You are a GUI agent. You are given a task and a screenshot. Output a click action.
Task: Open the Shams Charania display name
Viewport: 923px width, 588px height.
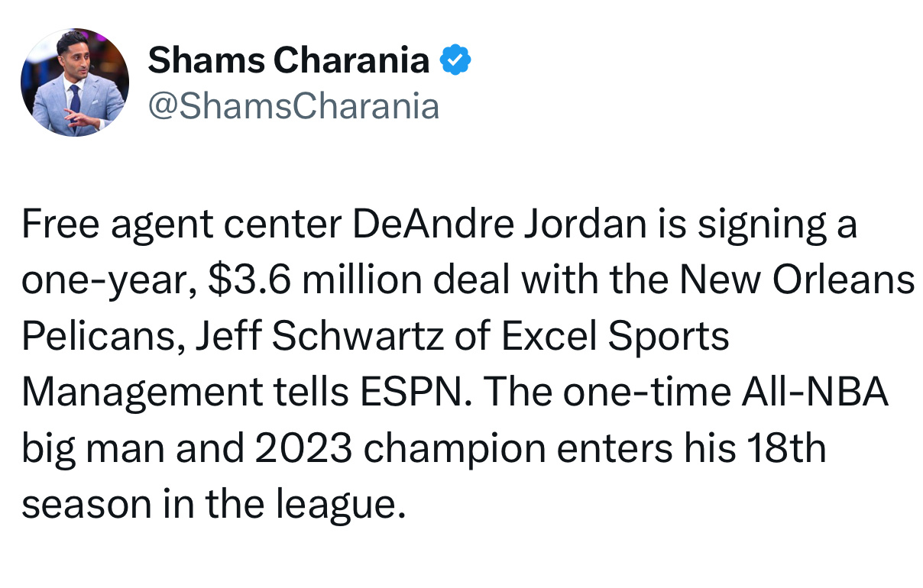[289, 60]
